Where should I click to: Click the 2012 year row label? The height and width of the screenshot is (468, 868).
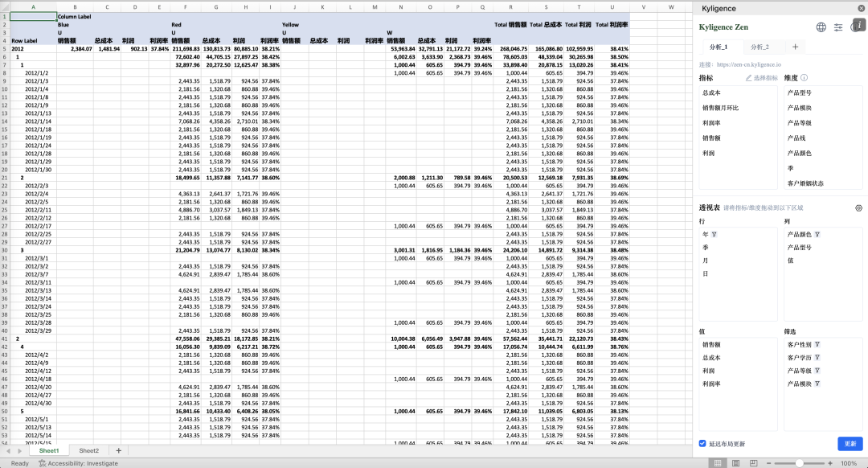(x=33, y=49)
